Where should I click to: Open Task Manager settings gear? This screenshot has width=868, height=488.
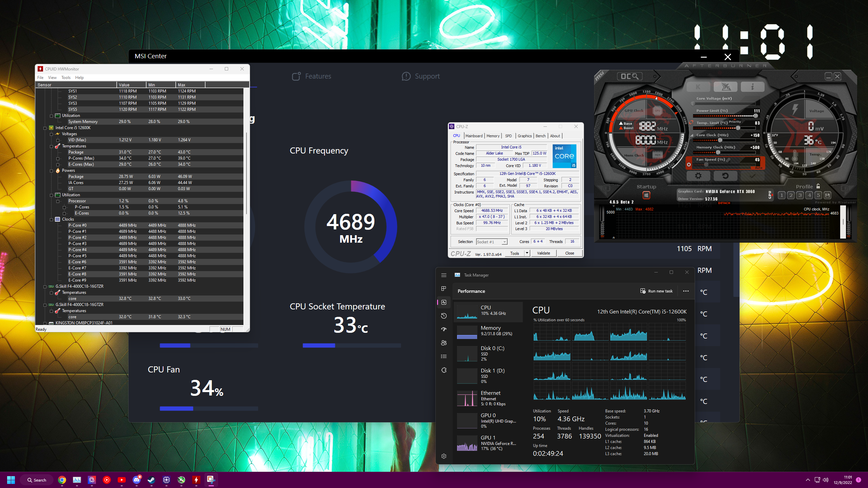pyautogui.click(x=444, y=456)
